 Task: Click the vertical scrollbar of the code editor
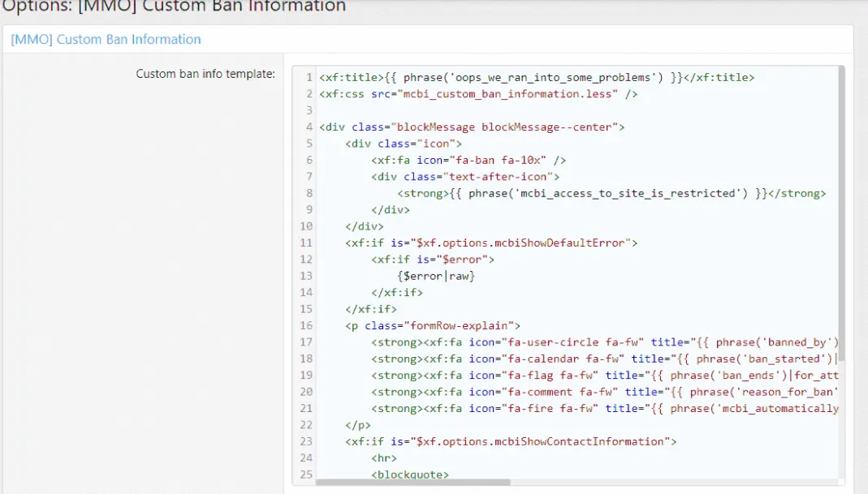click(840, 243)
